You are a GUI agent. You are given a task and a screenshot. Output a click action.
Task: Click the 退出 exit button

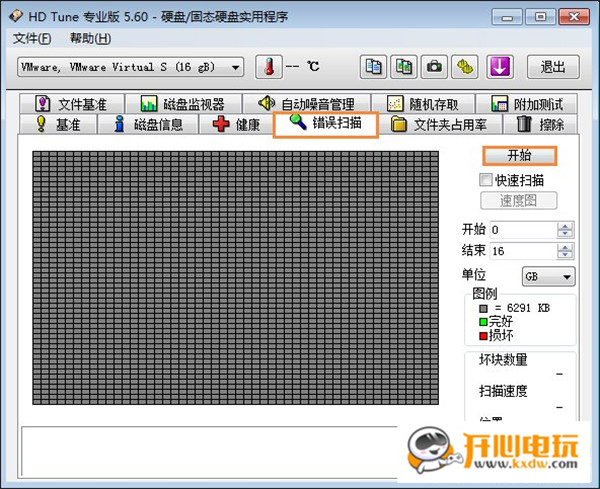[553, 67]
